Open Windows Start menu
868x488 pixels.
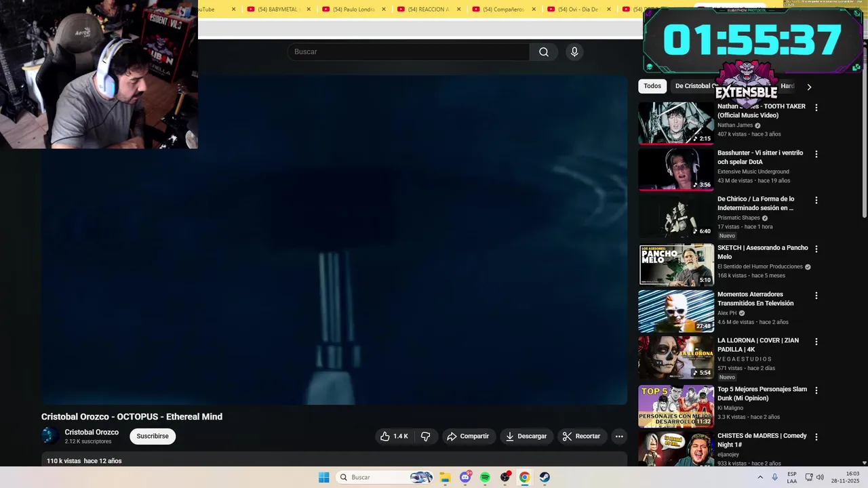pyautogui.click(x=324, y=477)
